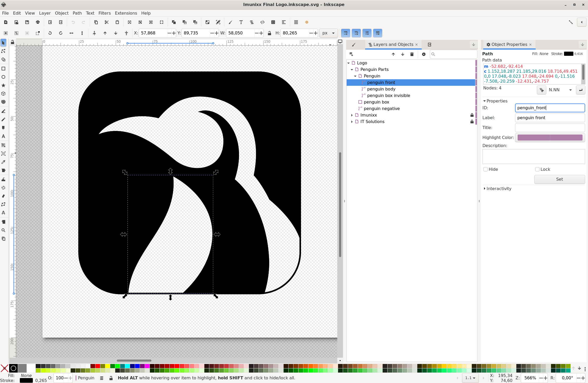
Task: Flip selected object vertically icon
Action: (82, 33)
